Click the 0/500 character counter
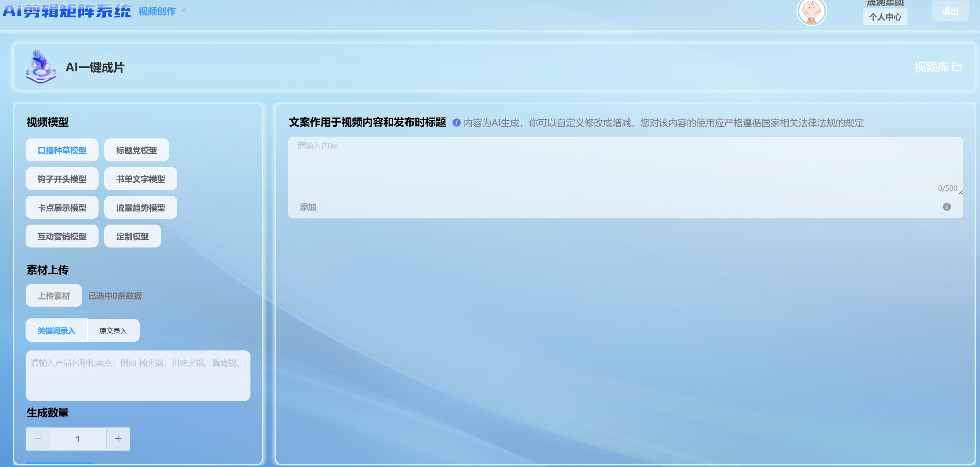 pyautogui.click(x=947, y=188)
